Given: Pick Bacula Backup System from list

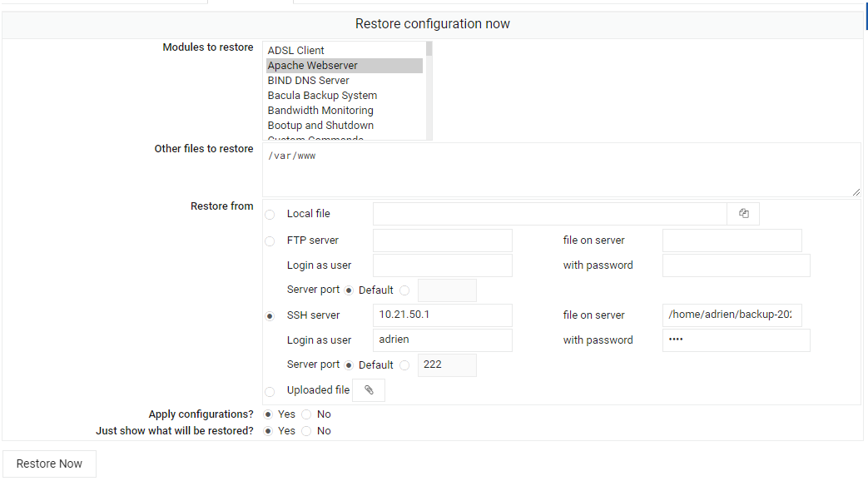Looking at the screenshot, I should coord(322,96).
